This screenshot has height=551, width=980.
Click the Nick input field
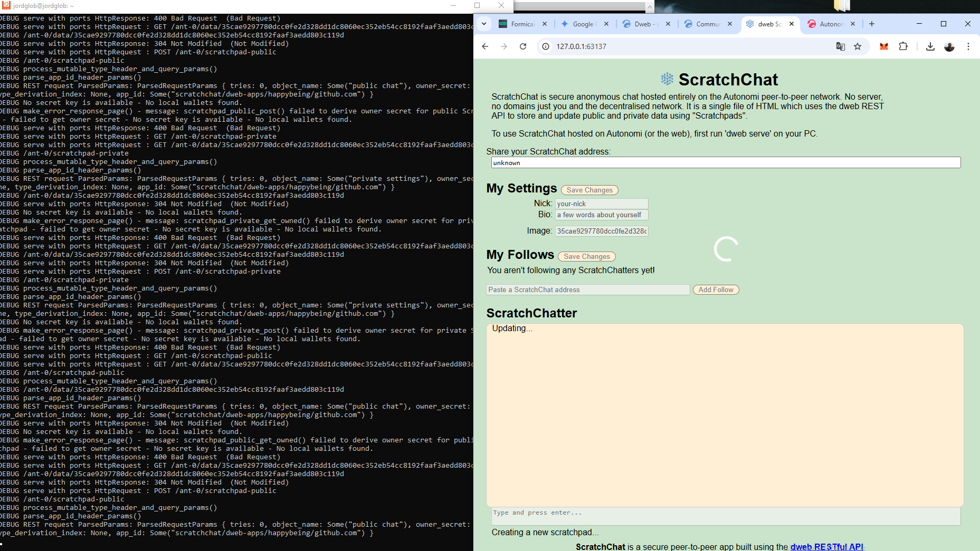602,204
